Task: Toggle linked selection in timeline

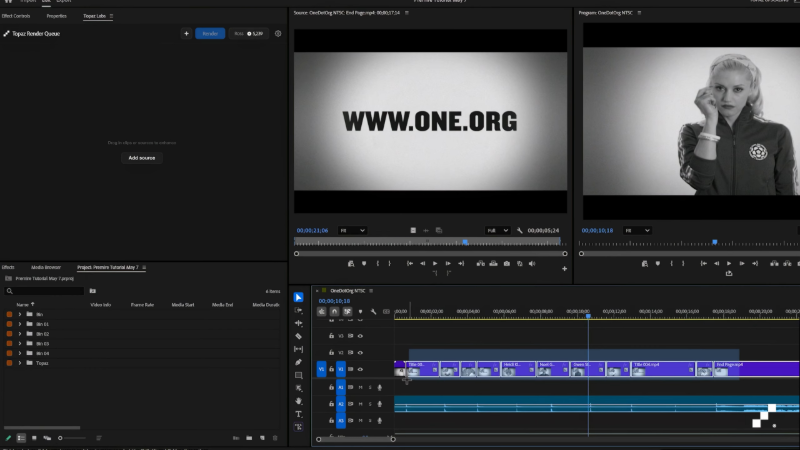Action: tap(347, 311)
